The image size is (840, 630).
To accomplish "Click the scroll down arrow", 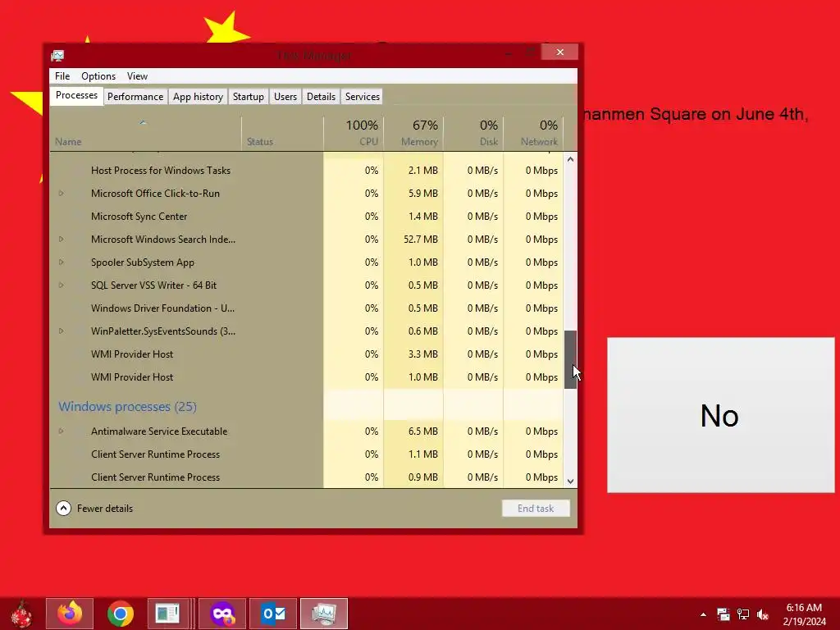I will pos(570,481).
